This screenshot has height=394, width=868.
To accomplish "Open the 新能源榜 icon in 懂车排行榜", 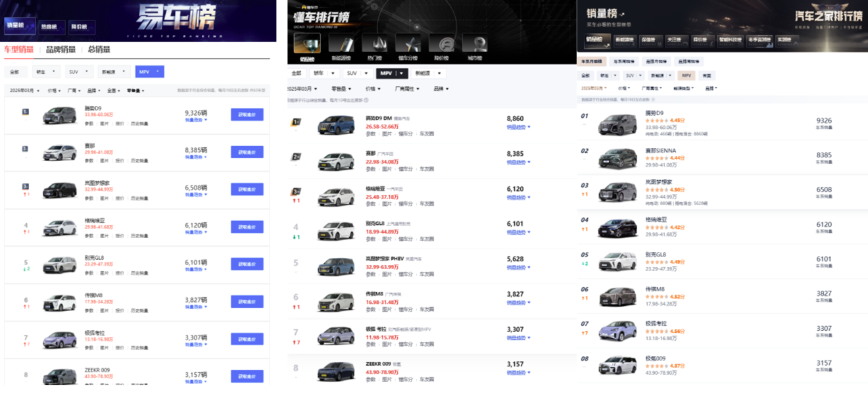I will click(342, 43).
